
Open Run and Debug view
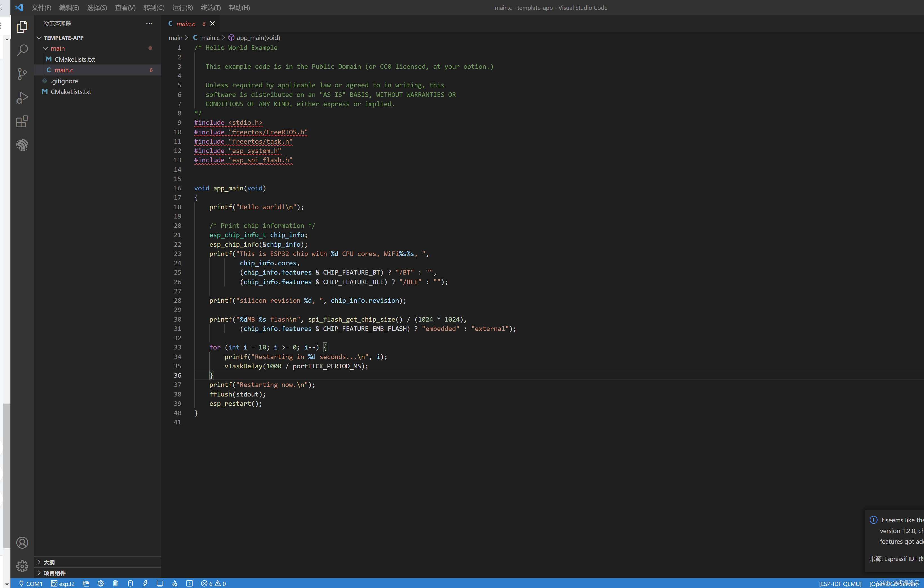click(22, 98)
